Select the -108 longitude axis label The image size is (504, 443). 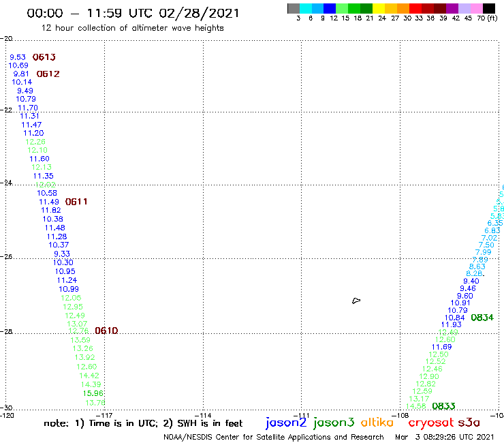pyautogui.click(x=401, y=416)
